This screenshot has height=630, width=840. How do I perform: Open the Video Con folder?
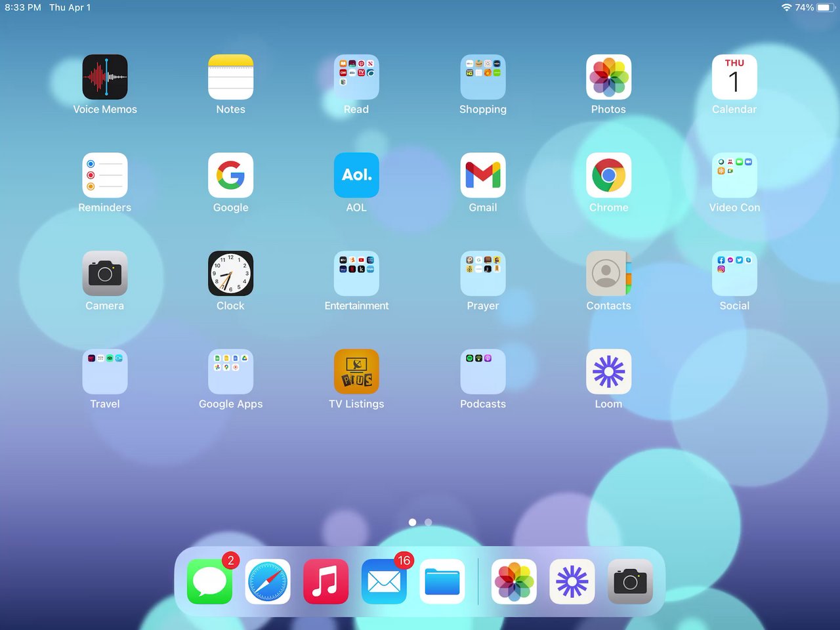[x=734, y=175]
